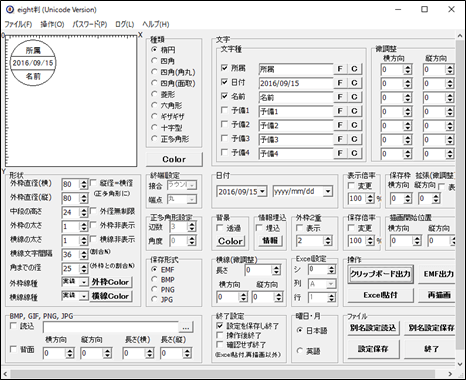This screenshot has height=380, width=466.
Task: Click the image file path input field
Action: [x=111, y=327]
